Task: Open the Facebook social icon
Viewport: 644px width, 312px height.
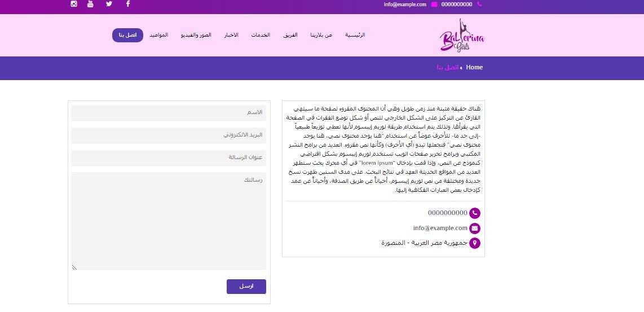Action: pyautogui.click(x=128, y=4)
